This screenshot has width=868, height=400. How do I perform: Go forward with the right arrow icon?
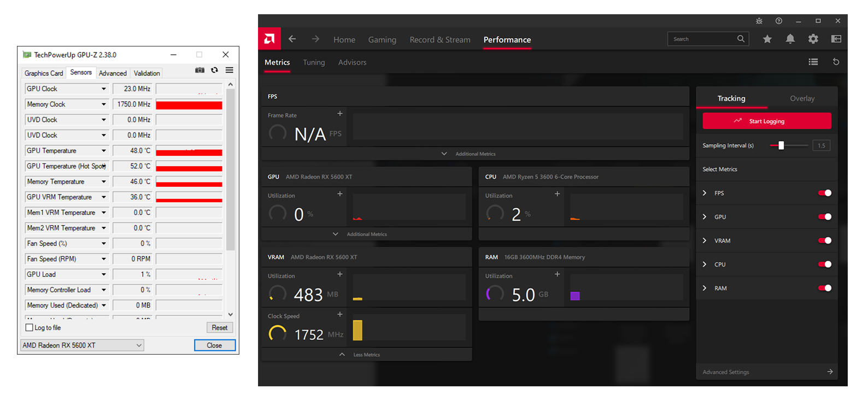click(315, 39)
